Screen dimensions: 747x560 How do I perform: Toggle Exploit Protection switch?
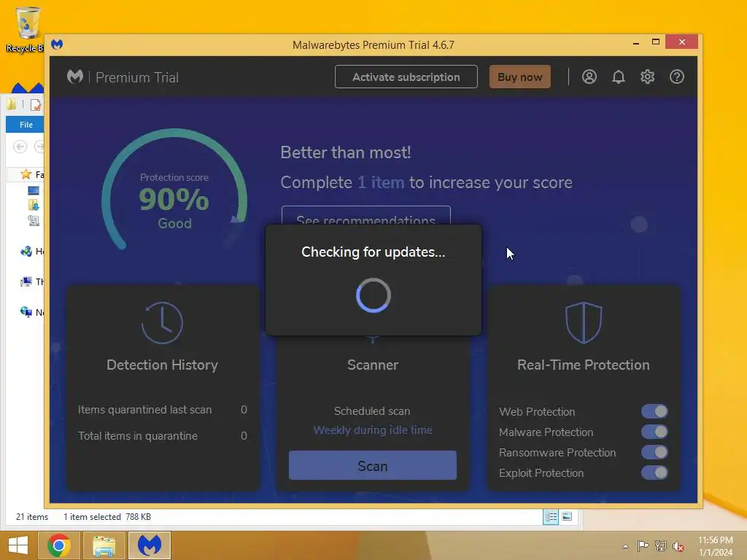(654, 472)
